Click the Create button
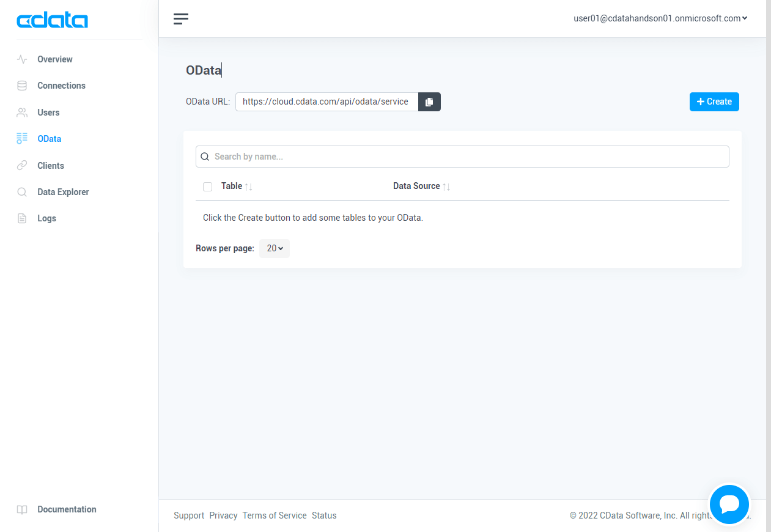 point(714,102)
